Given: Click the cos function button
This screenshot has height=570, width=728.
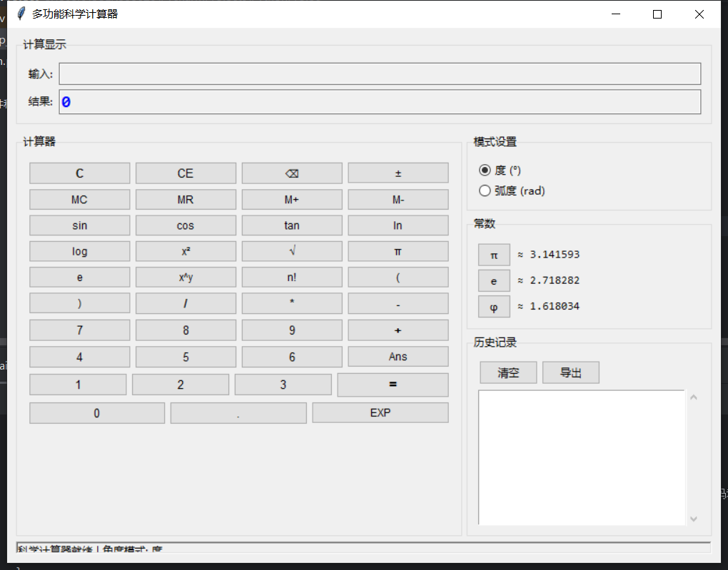Looking at the screenshot, I should click(186, 225).
